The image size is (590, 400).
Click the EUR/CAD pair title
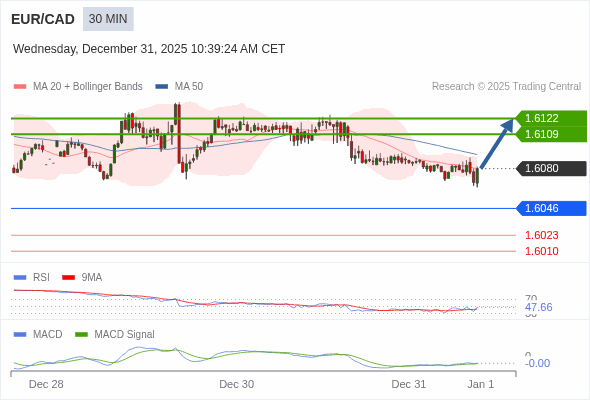(x=43, y=19)
